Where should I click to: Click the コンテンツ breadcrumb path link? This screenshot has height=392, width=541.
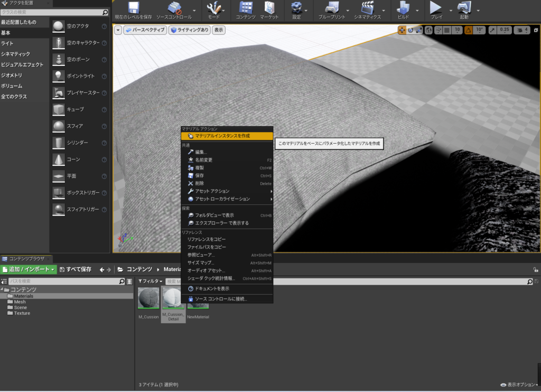click(x=139, y=269)
